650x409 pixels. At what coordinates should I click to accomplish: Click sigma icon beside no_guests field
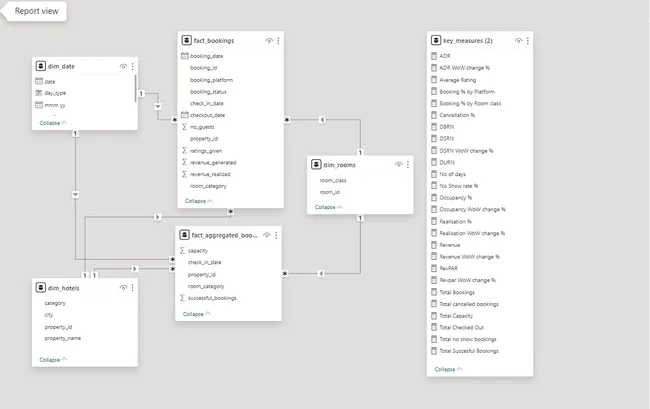click(x=184, y=127)
